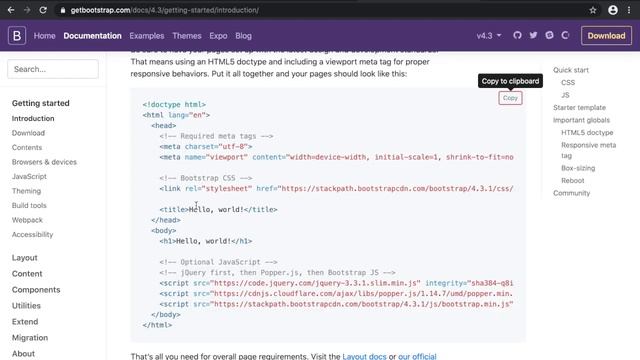The width and height of the screenshot is (640, 360).
Task: Jump to Reboot section
Action: [x=573, y=180]
